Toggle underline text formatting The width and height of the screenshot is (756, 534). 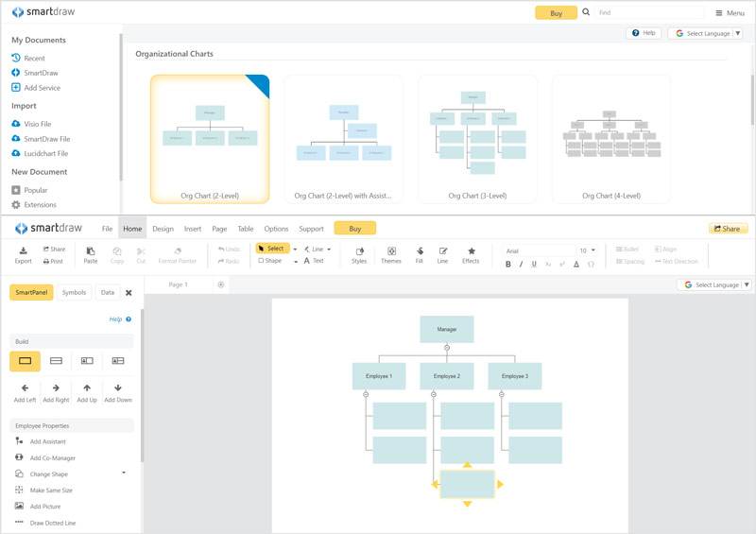[534, 265]
